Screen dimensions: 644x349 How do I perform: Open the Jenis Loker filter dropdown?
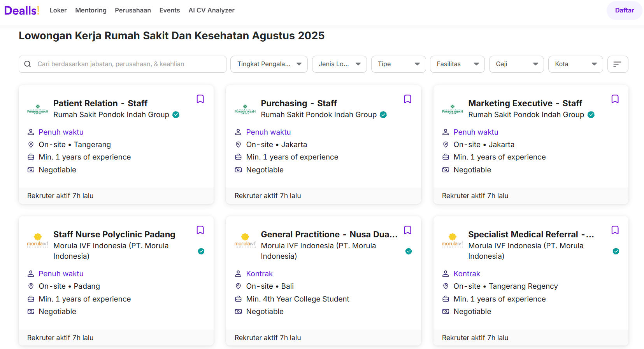(x=339, y=64)
